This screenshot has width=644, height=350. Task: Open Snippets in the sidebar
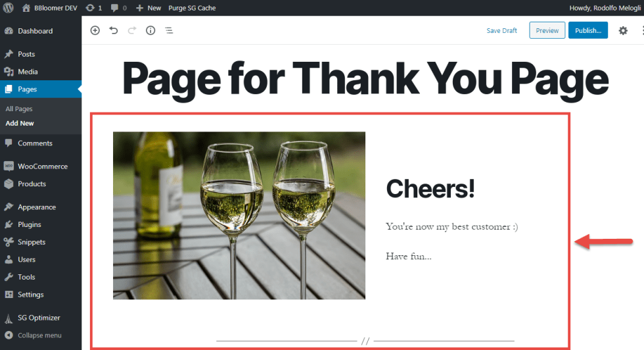tap(32, 242)
